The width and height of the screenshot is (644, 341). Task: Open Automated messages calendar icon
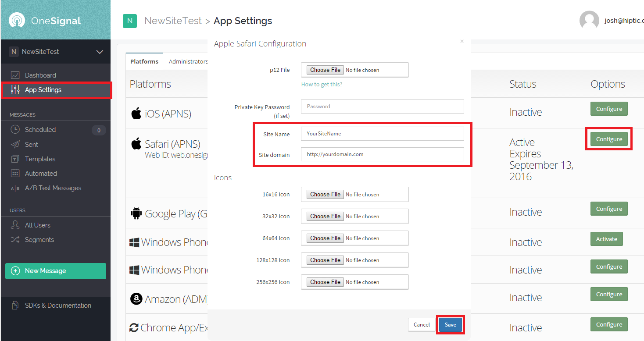click(x=15, y=174)
